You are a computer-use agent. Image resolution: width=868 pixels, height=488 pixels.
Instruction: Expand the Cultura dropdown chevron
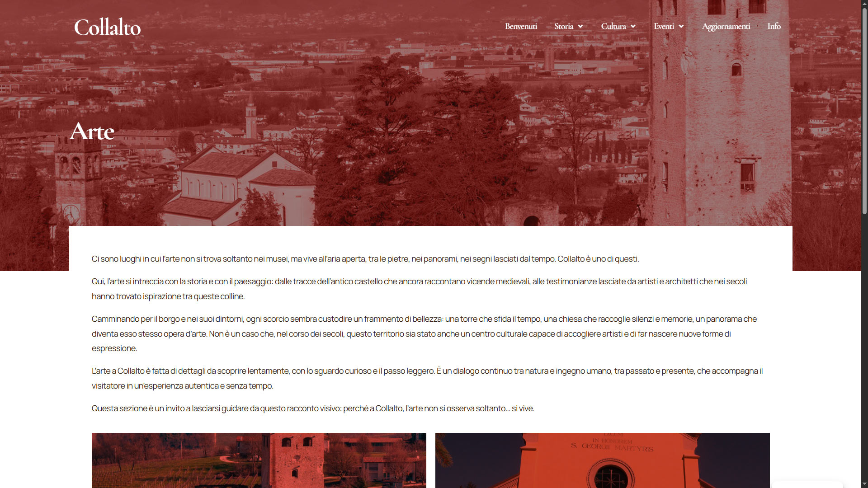tap(633, 27)
